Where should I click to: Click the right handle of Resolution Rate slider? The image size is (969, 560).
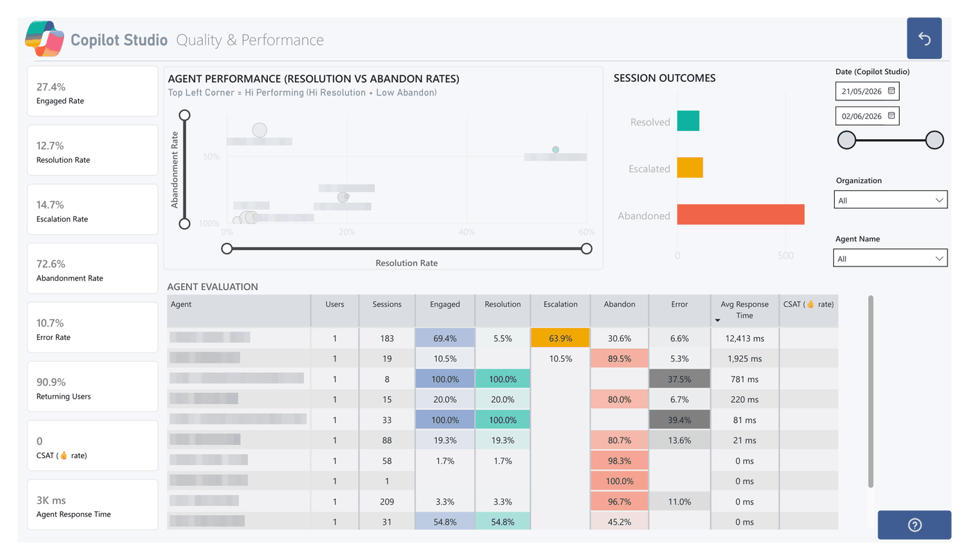(587, 249)
